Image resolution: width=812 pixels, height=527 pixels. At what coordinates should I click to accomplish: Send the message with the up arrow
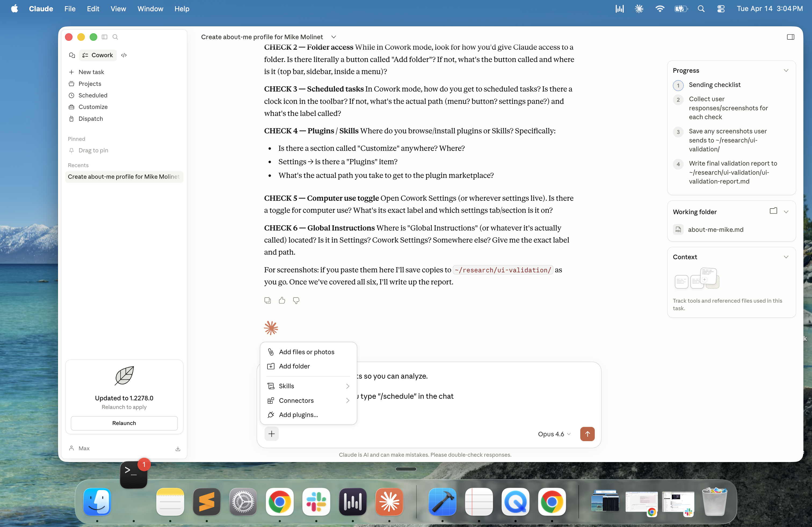(587, 434)
